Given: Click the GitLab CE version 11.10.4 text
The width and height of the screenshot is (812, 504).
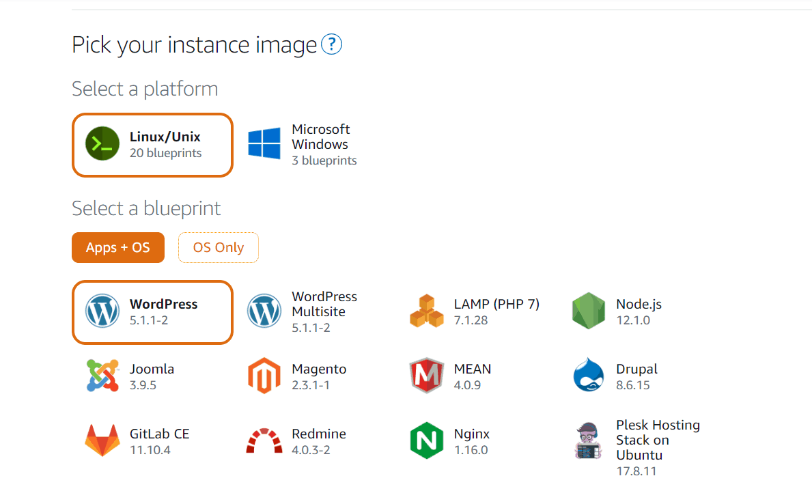Looking at the screenshot, I should coord(150,449).
